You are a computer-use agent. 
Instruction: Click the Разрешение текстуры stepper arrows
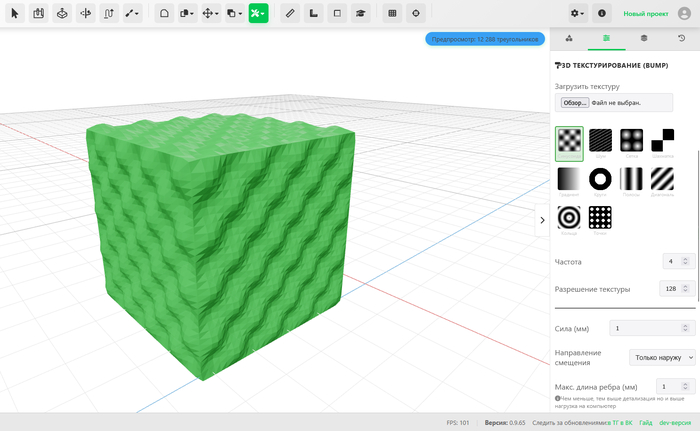pos(685,289)
